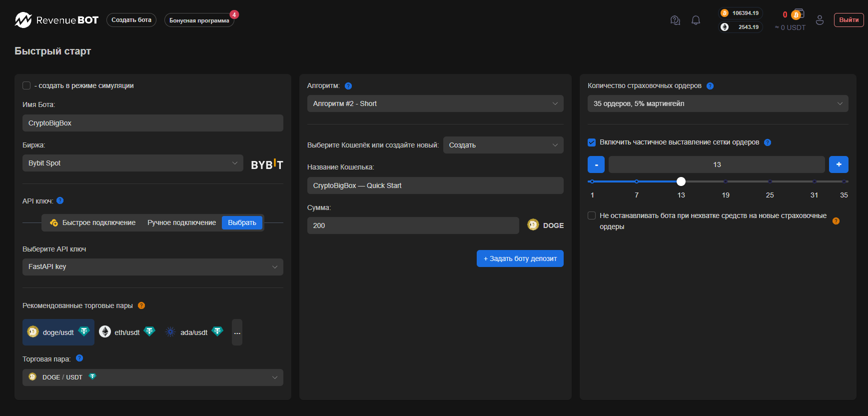Click the slider label 31
The width and height of the screenshot is (868, 416).
point(814,195)
